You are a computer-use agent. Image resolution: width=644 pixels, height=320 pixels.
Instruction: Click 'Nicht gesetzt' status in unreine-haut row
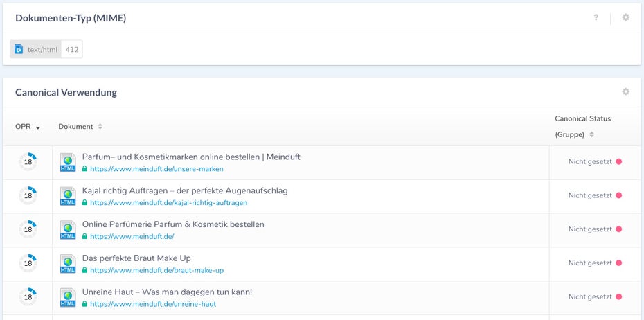tap(590, 296)
